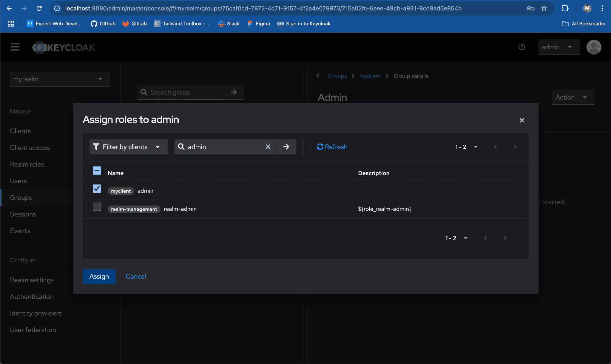This screenshot has height=364, width=611.
Task: Click the browser reload icon
Action: (x=39, y=8)
